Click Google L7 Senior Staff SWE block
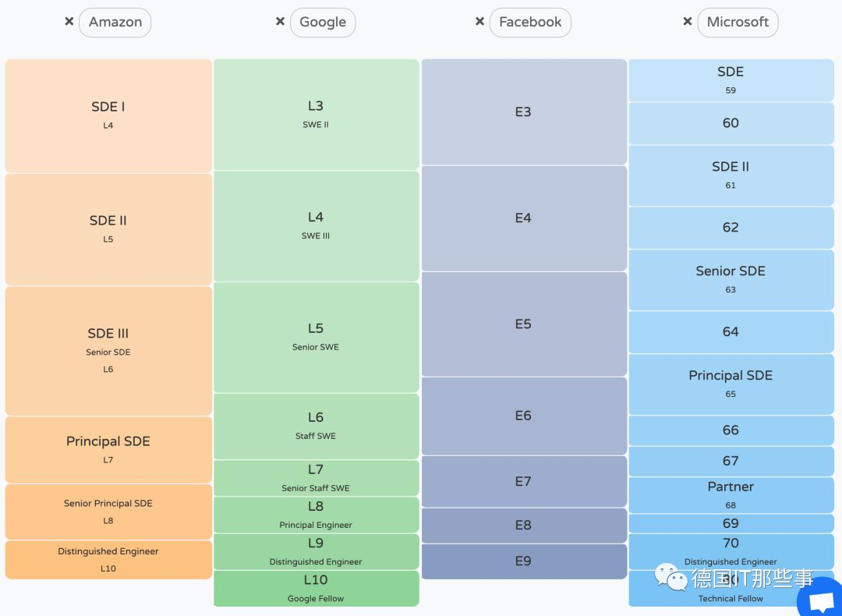 click(316, 477)
